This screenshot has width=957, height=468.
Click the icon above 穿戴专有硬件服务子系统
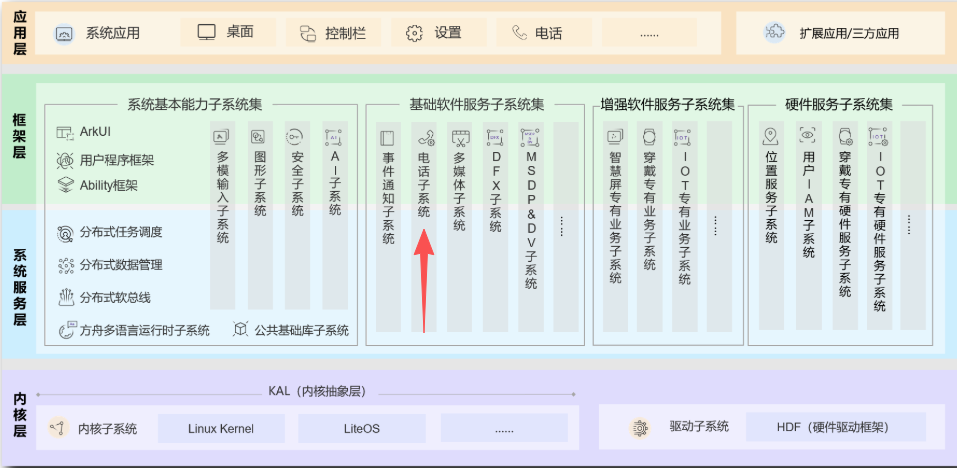pos(845,137)
